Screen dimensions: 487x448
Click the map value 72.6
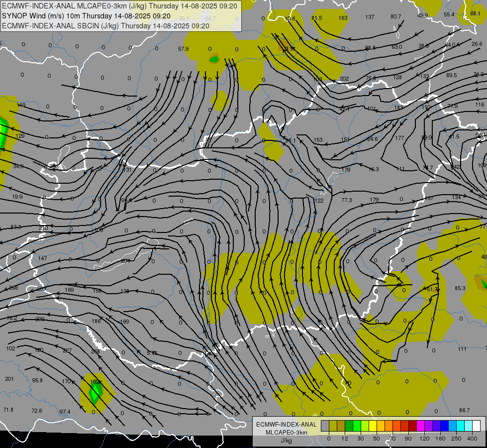point(37,411)
